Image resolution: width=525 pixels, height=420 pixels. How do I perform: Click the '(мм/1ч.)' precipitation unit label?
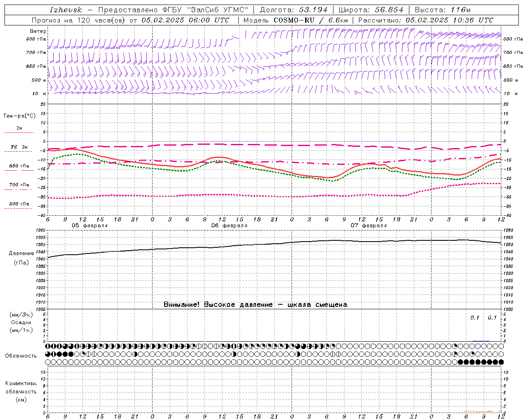(x=21, y=331)
